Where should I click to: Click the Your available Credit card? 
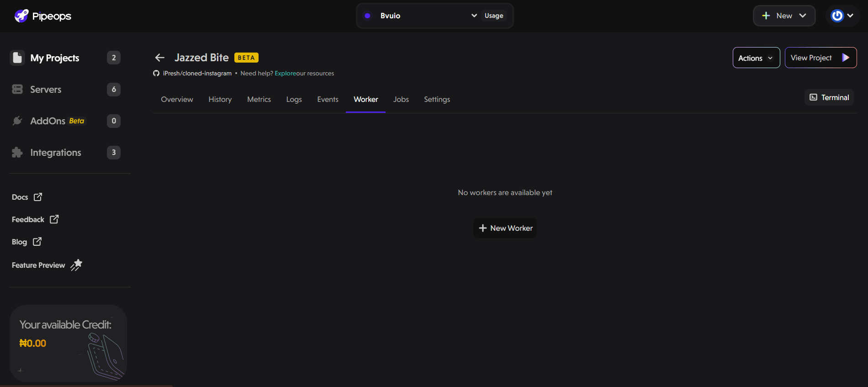click(69, 343)
